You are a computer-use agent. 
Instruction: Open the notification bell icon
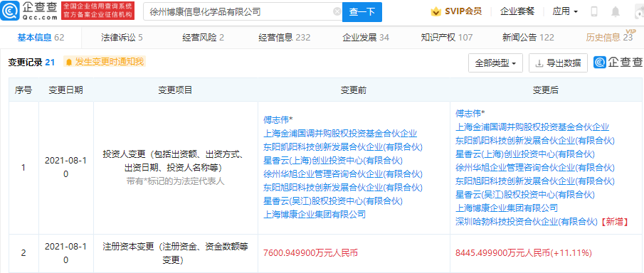(x=616, y=11)
